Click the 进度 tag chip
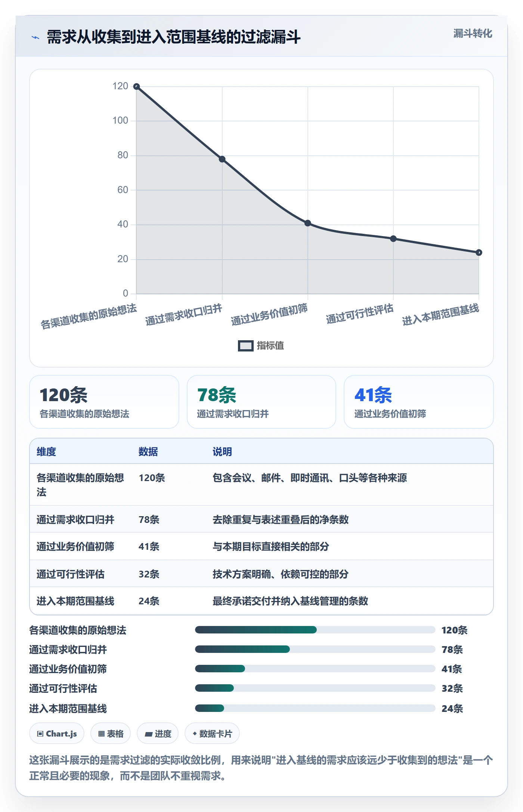The height and width of the screenshot is (812, 523). pyautogui.click(x=158, y=734)
